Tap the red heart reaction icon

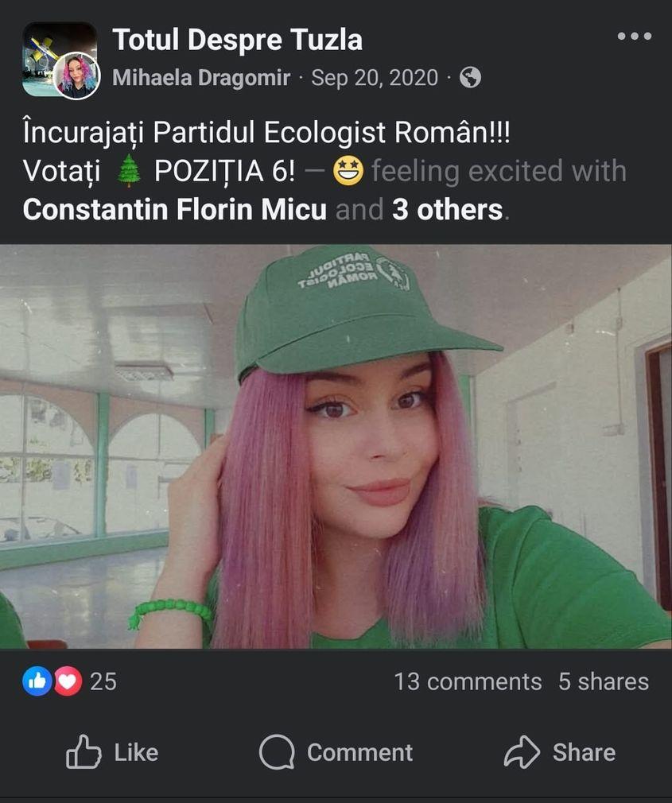click(x=67, y=681)
